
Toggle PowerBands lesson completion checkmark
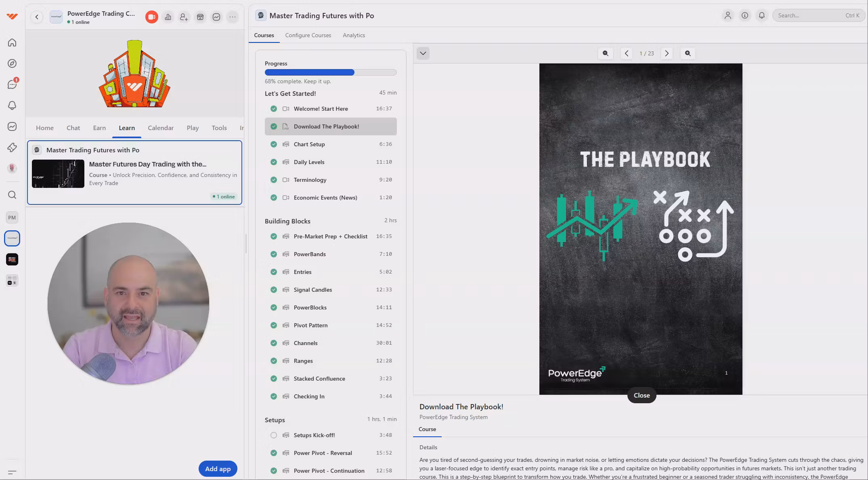coord(274,254)
